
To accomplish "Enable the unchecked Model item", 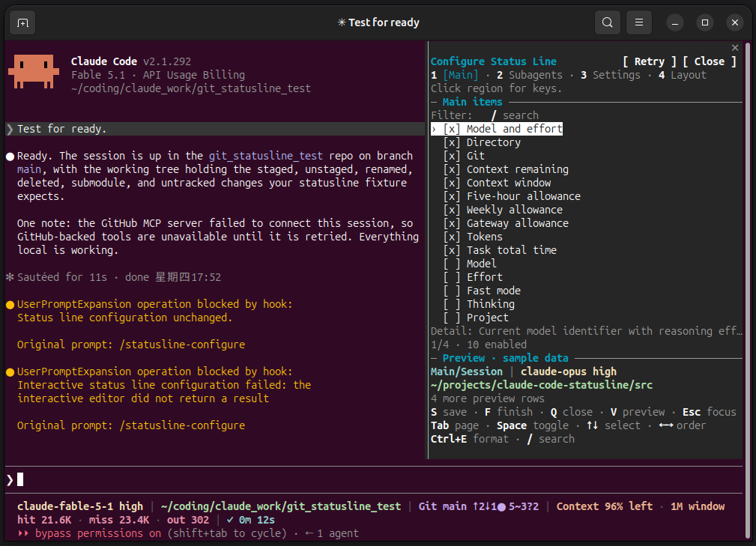I will (x=451, y=264).
